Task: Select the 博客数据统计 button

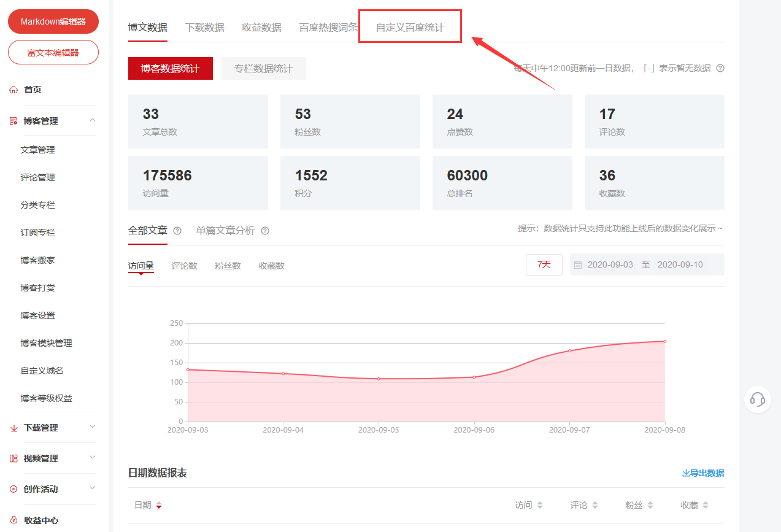Action: 171,69
